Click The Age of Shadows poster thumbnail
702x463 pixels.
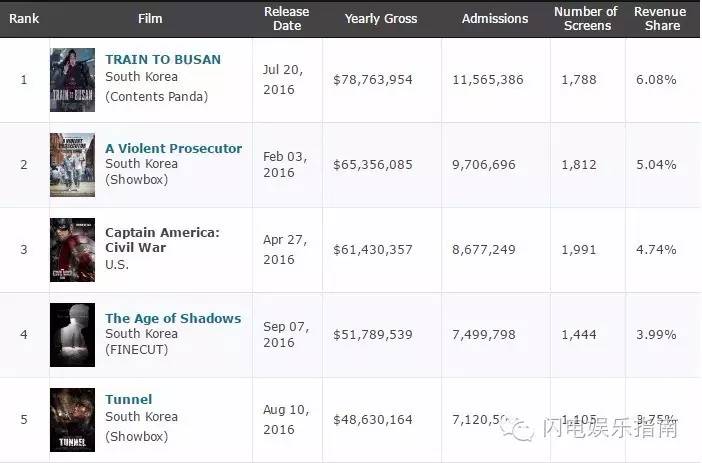click(72, 335)
